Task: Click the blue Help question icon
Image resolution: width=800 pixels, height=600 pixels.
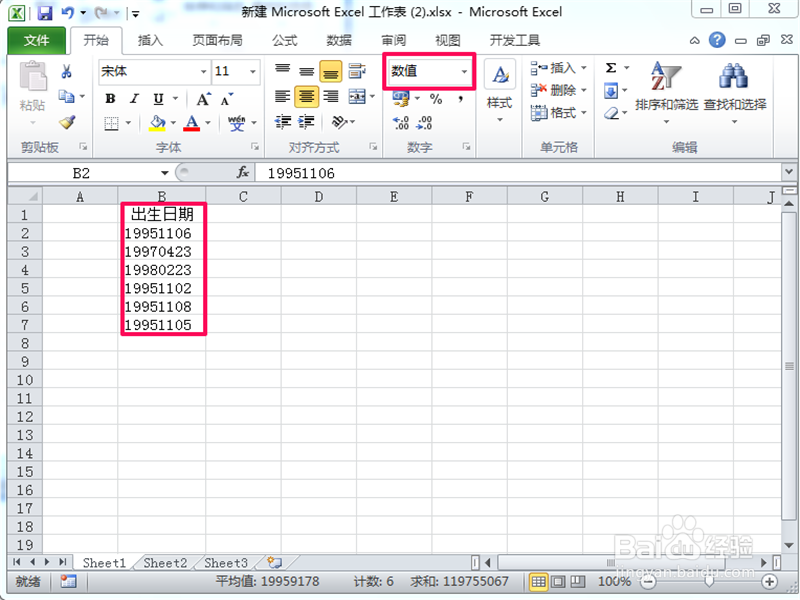Action: coord(717,40)
